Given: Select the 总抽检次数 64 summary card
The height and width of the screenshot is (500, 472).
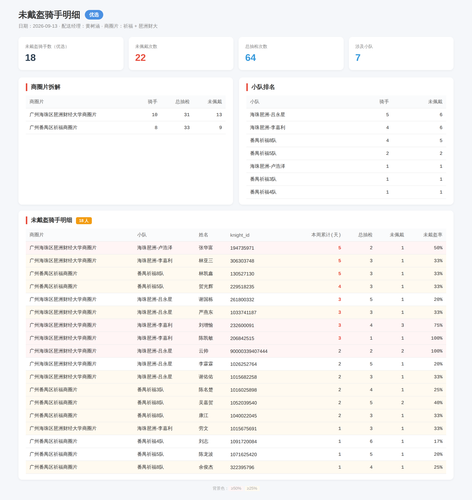Looking at the screenshot, I should [291, 53].
